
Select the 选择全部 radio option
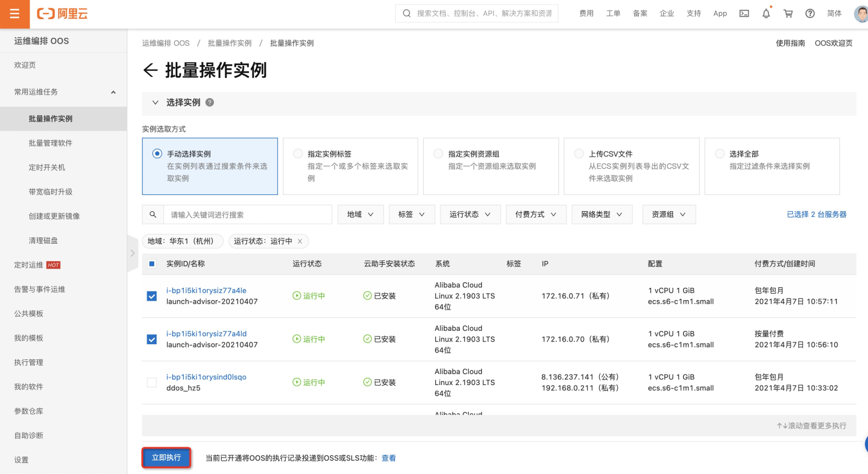pos(720,154)
